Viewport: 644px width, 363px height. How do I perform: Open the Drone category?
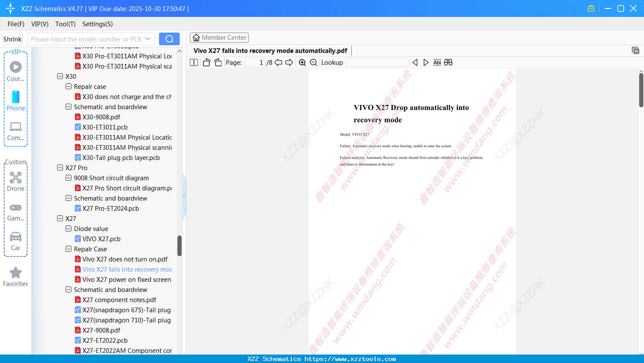click(16, 181)
